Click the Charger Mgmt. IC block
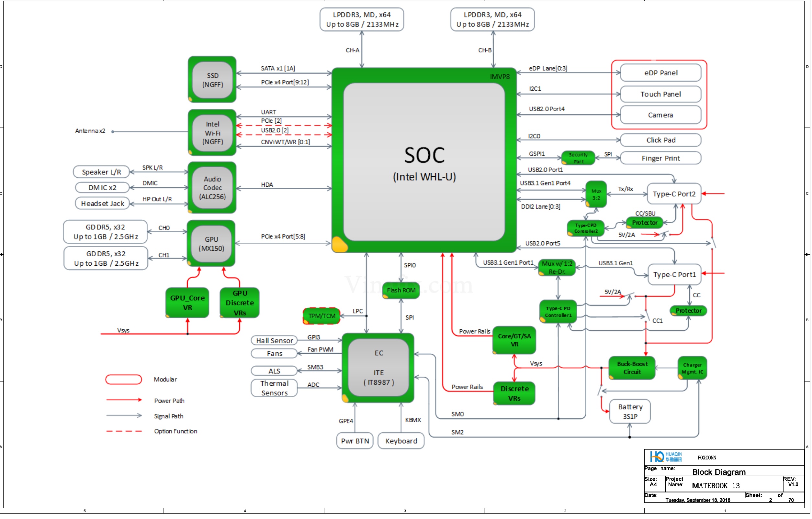Screen dimensions: 812x519 click(x=692, y=368)
